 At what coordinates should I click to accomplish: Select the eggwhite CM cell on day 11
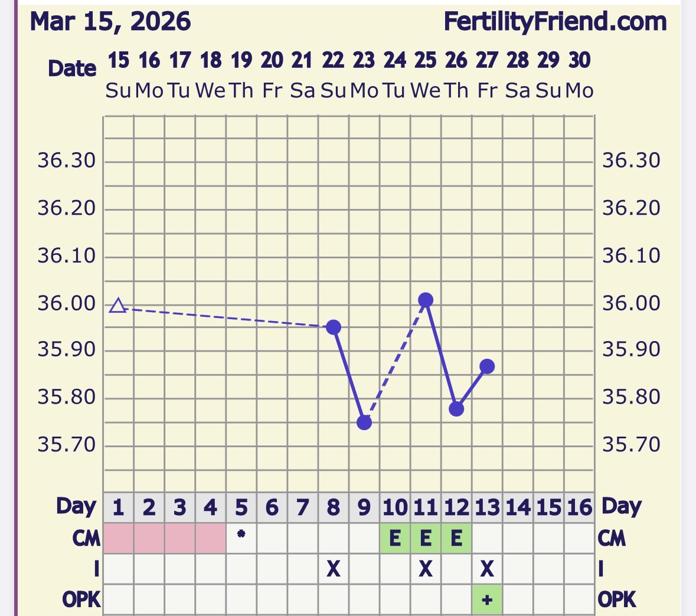(x=426, y=538)
